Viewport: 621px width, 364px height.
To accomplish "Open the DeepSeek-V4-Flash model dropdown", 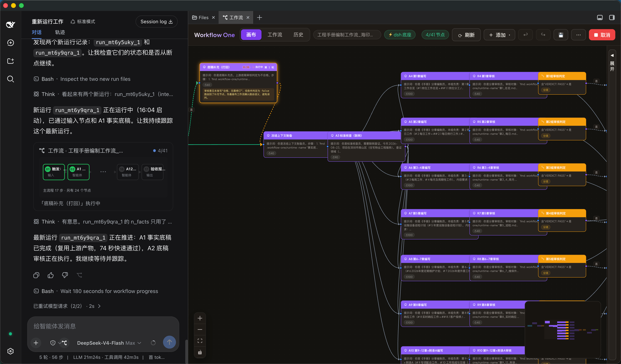I will click(x=109, y=343).
